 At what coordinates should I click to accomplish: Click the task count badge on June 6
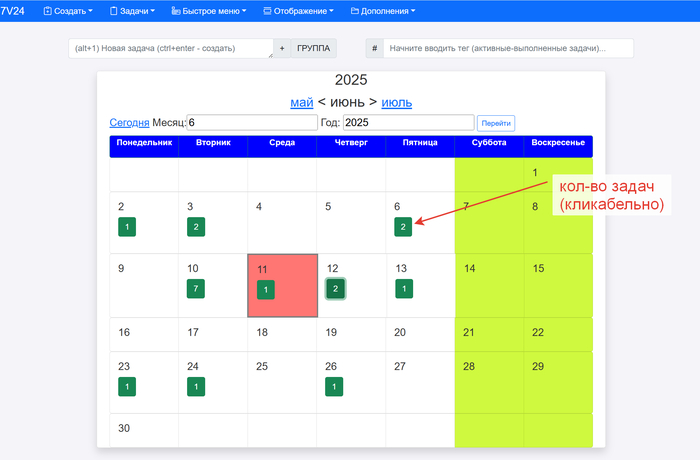pos(403,227)
